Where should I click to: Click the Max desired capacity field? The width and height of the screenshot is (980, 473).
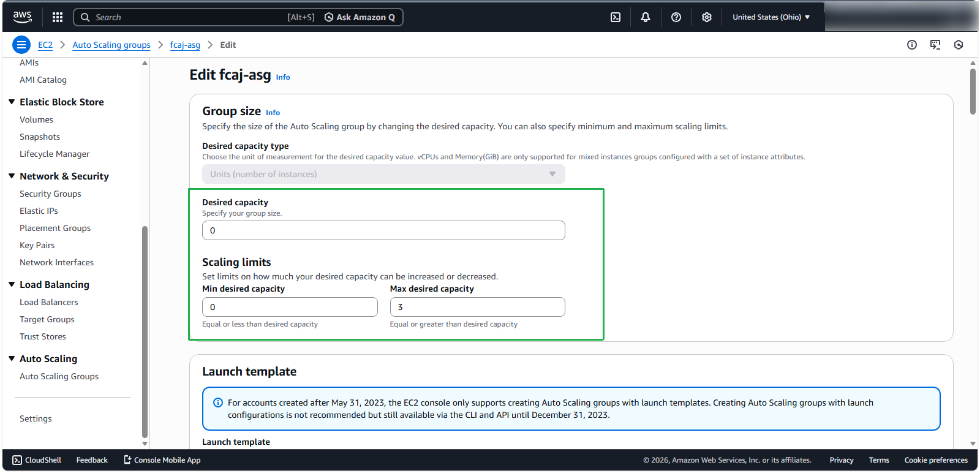tap(477, 307)
